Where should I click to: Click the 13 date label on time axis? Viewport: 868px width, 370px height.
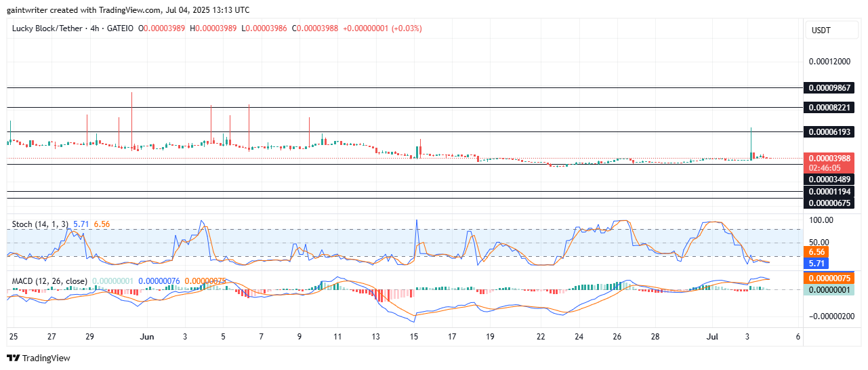[377, 336]
